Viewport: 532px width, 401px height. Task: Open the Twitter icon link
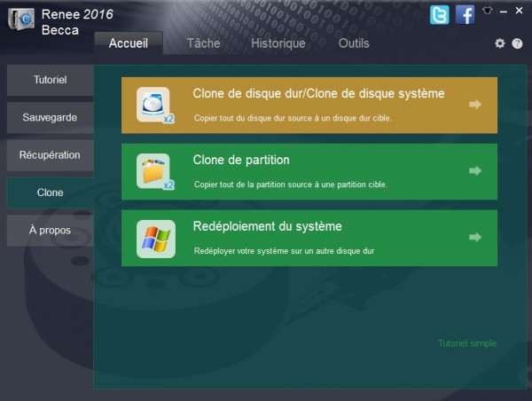440,15
